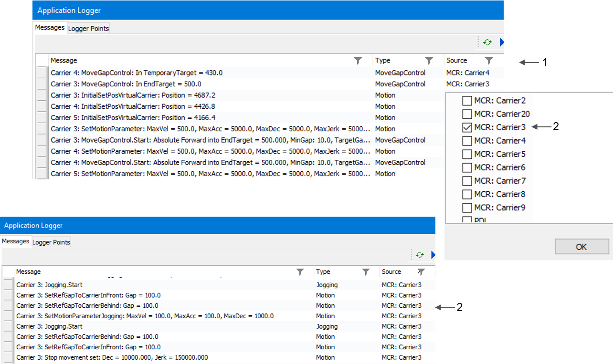Select the 'Carrier 5: InitialSetPosVirtualCarrier' log row
613x364 pixels.
click(x=133, y=117)
